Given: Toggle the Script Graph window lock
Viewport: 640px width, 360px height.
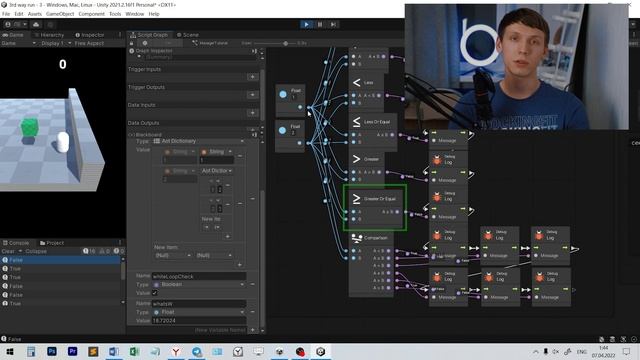Looking at the screenshot, I should [132, 43].
